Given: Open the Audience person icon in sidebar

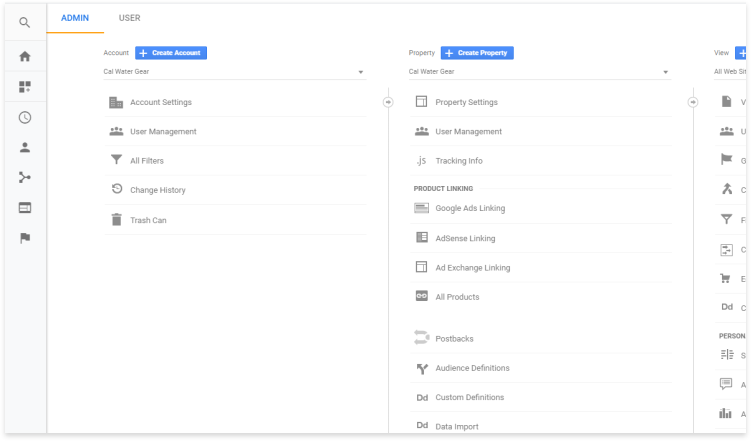Looking at the screenshot, I should [25, 147].
